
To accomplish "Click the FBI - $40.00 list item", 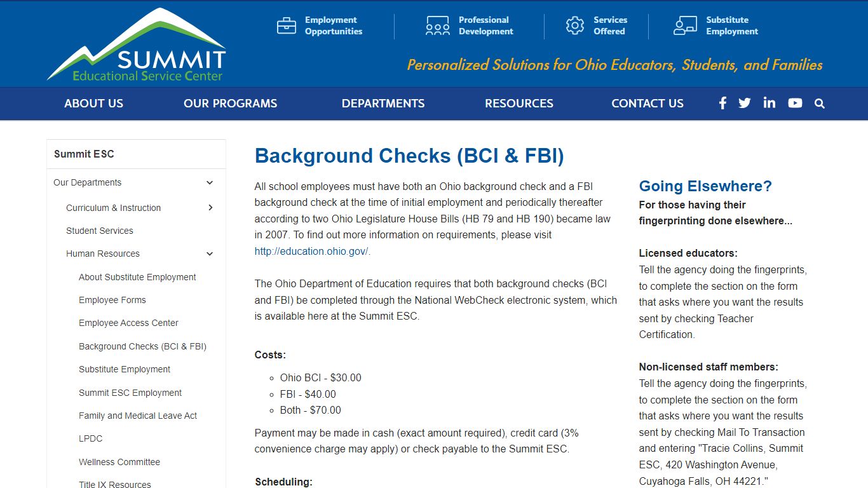I will [x=308, y=394].
